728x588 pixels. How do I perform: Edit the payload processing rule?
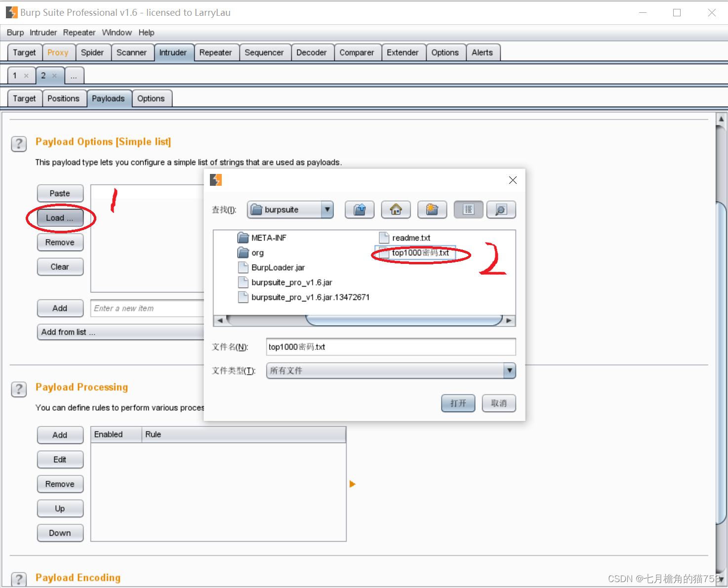pyautogui.click(x=60, y=460)
